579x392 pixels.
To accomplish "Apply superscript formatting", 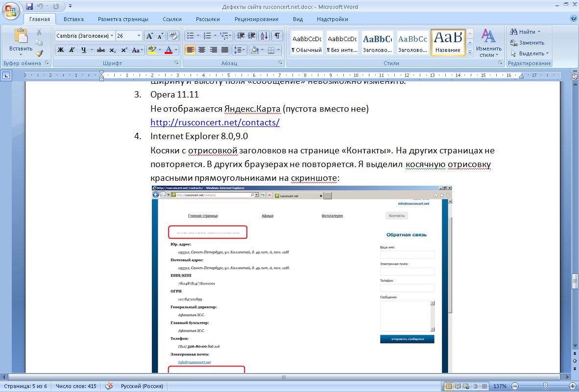I will (124, 50).
